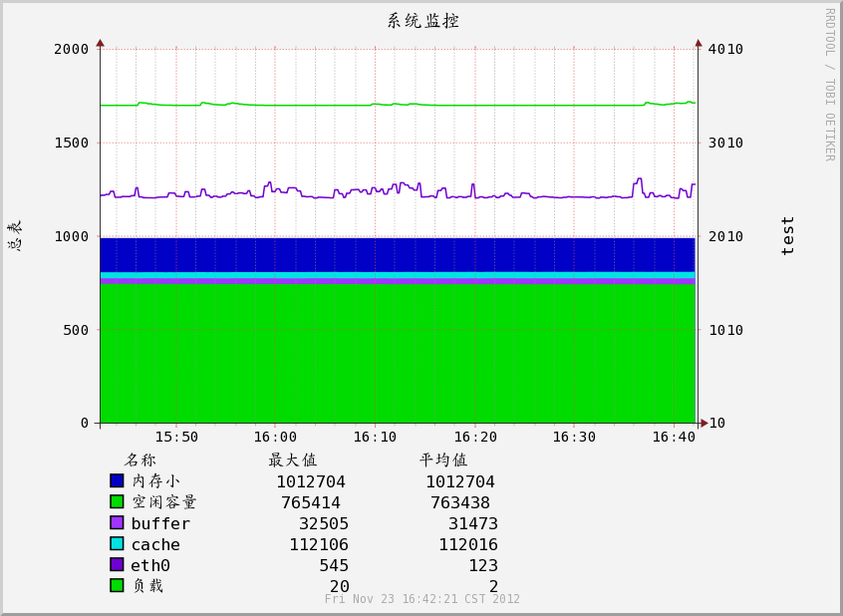Click the large green filled chart area
The image size is (843, 616).
(x=398, y=354)
